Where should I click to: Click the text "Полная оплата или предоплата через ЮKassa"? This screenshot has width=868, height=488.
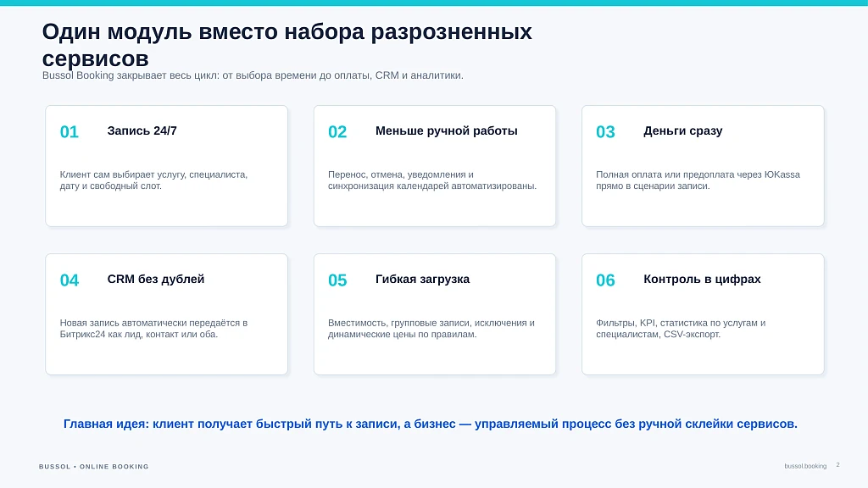698,180
